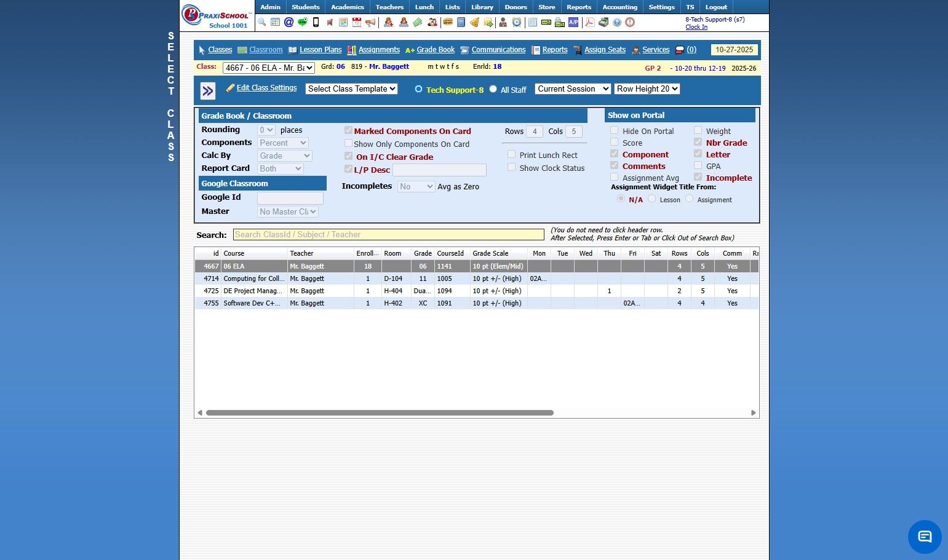
Task: Click the megaphone announcement icon
Action: [x=370, y=22]
